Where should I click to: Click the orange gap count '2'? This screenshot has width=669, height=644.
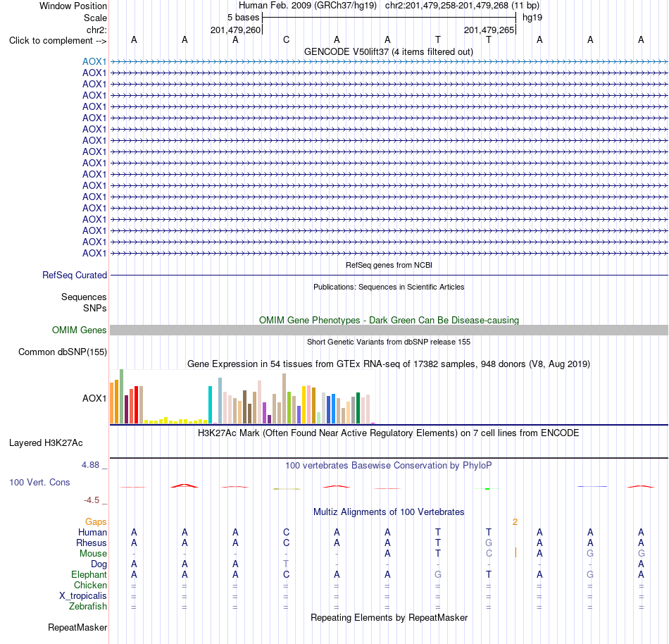[515, 522]
